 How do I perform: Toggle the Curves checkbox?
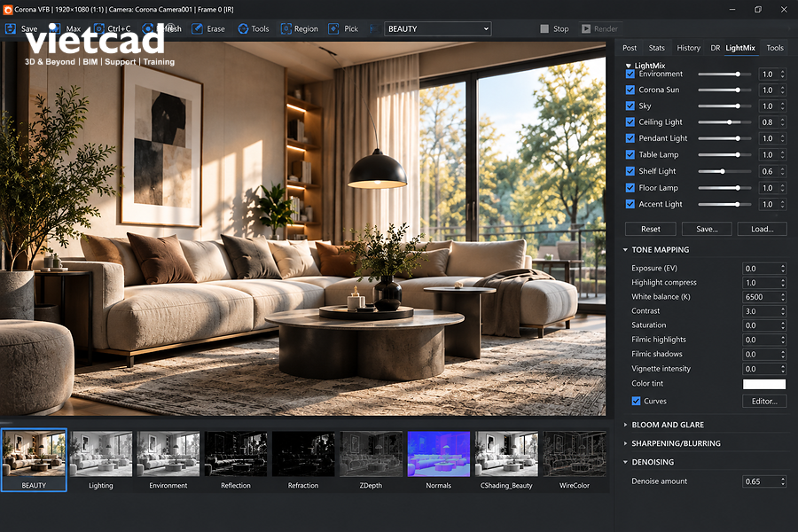coord(636,401)
